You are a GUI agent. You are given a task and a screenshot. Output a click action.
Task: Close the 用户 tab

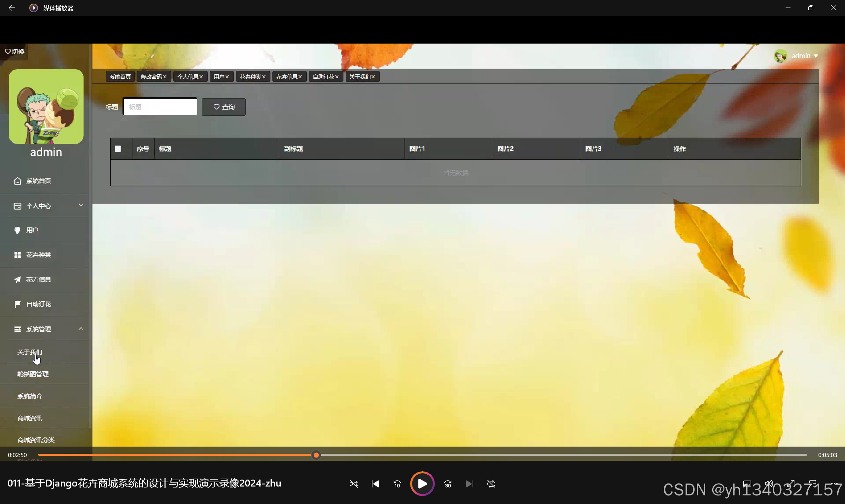[x=227, y=77]
